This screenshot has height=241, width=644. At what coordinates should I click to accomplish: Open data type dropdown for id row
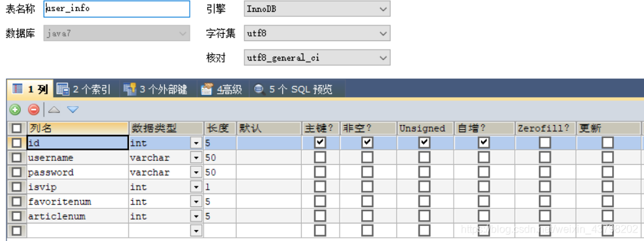click(196, 143)
